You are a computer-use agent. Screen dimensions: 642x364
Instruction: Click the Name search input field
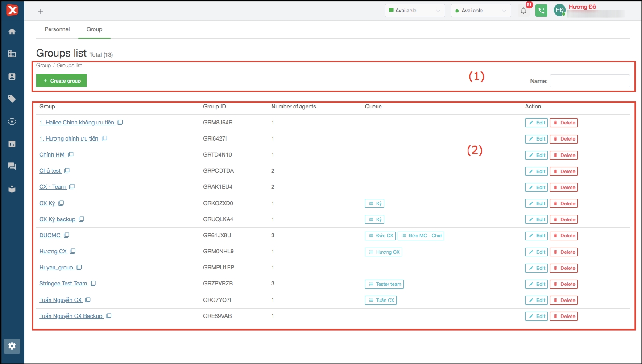[x=589, y=81]
